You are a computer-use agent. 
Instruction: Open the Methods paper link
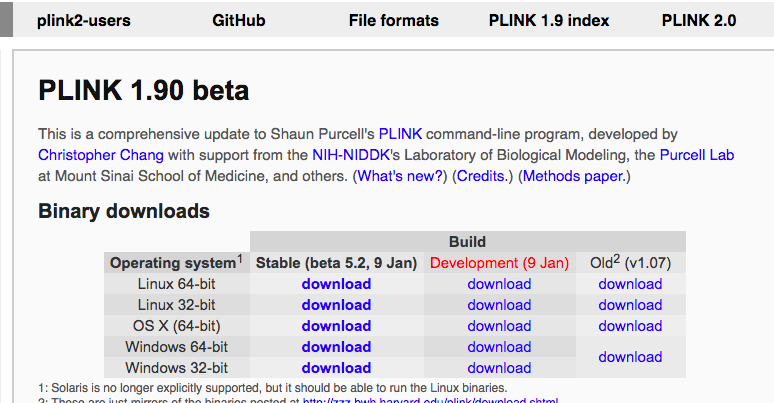pos(573,177)
